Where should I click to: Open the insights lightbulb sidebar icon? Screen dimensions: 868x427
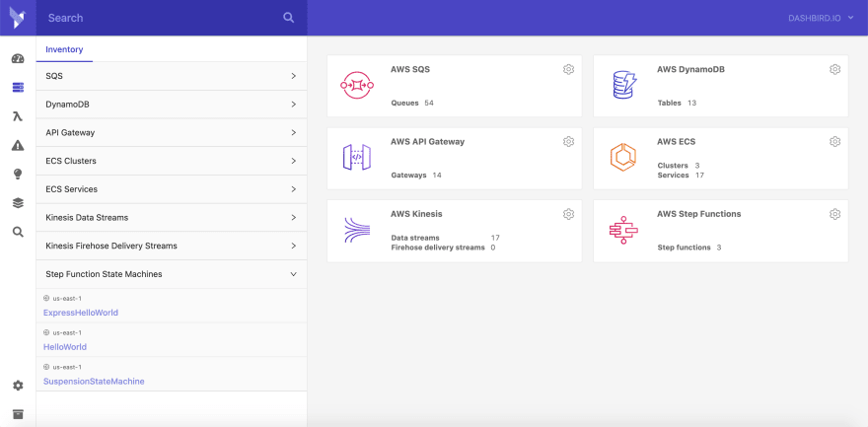click(18, 175)
